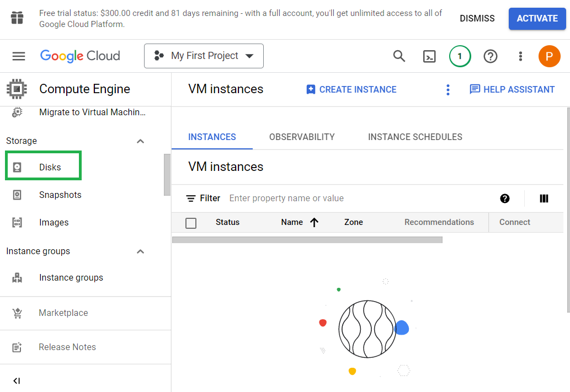
Task: Click the Snapshots sidebar icon
Action: 17,195
